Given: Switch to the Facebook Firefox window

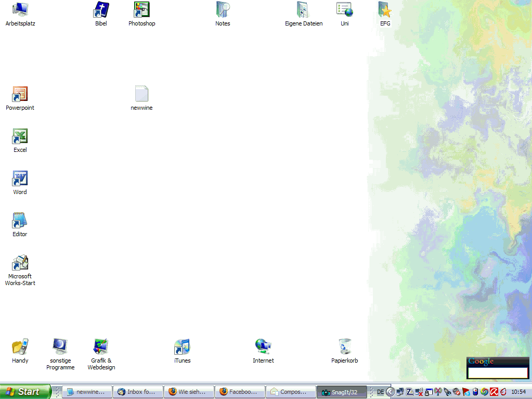Looking at the screenshot, I should tap(240, 392).
